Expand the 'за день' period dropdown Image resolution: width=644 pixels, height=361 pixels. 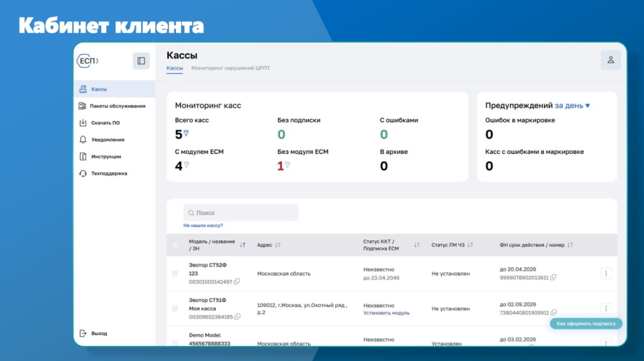pyautogui.click(x=572, y=106)
